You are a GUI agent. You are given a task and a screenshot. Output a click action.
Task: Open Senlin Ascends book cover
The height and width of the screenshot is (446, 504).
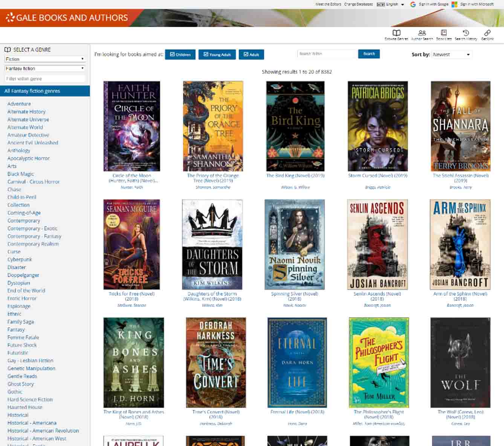click(377, 244)
